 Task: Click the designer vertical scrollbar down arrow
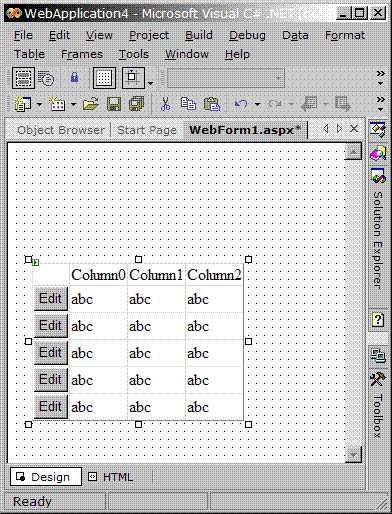click(x=353, y=454)
